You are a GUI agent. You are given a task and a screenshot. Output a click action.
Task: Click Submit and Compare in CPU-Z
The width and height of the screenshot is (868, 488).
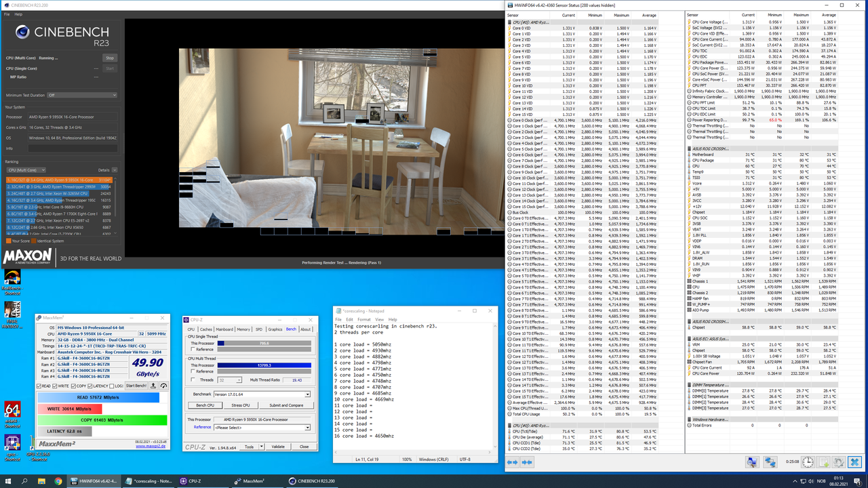286,405
